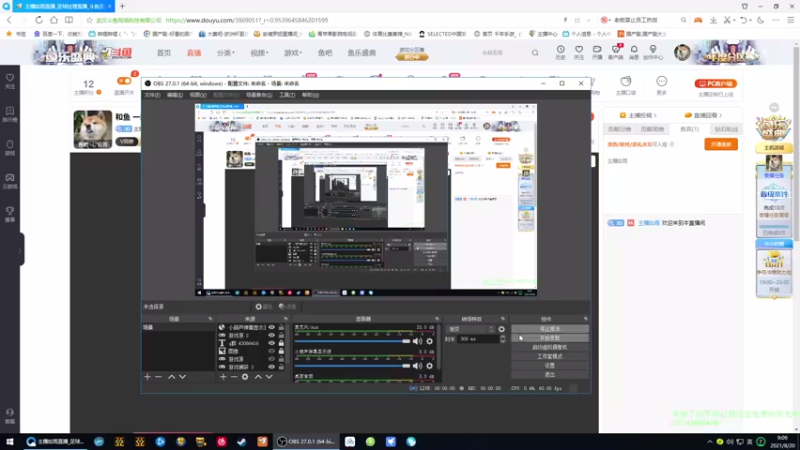The height and width of the screenshot is (450, 800).
Task: Click the Properties gear button above Scenes panel
Action: tap(264, 307)
